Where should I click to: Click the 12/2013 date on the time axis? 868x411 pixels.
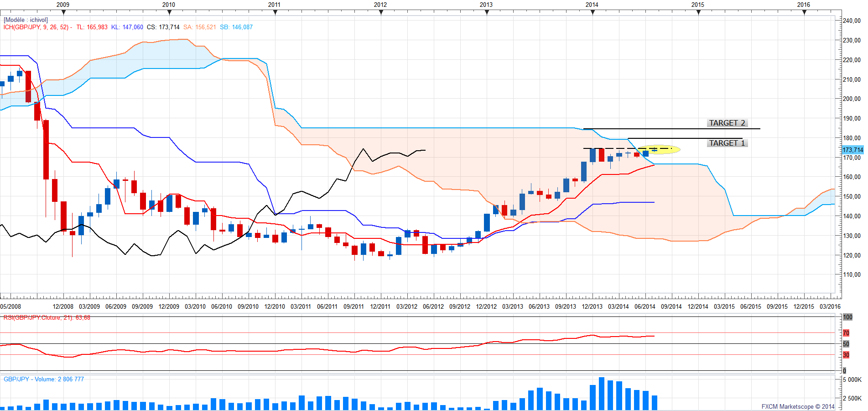pyautogui.click(x=592, y=306)
